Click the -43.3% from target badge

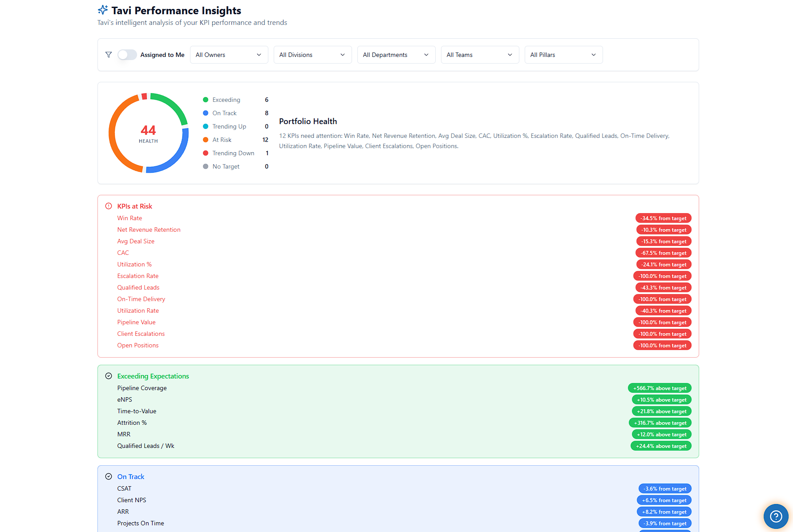663,287
